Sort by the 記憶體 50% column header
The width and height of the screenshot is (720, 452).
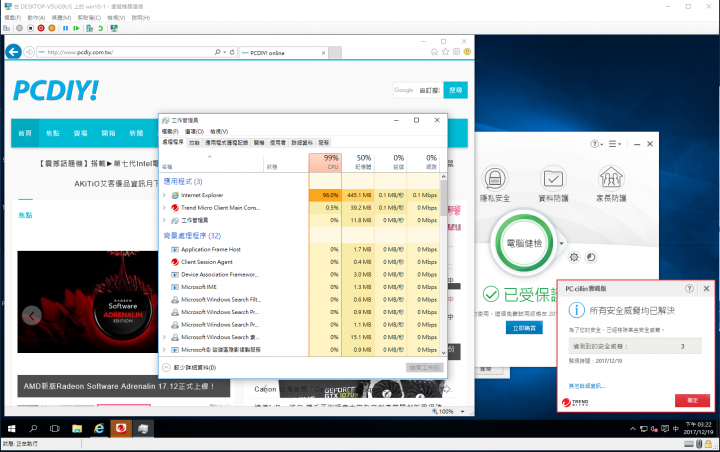358,163
